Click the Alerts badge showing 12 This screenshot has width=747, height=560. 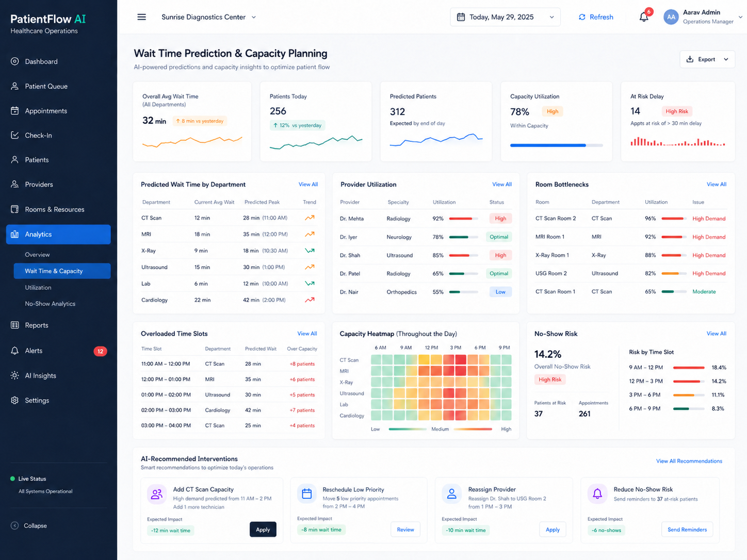click(x=100, y=351)
